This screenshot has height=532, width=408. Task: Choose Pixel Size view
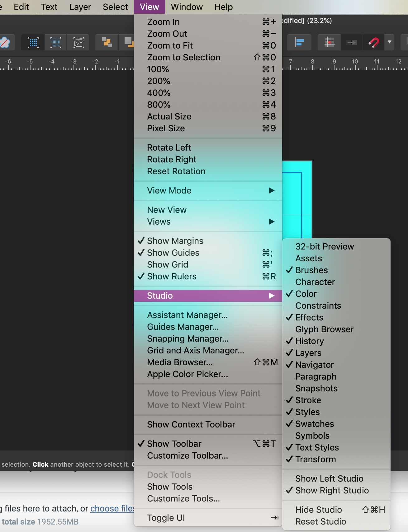tap(208, 128)
